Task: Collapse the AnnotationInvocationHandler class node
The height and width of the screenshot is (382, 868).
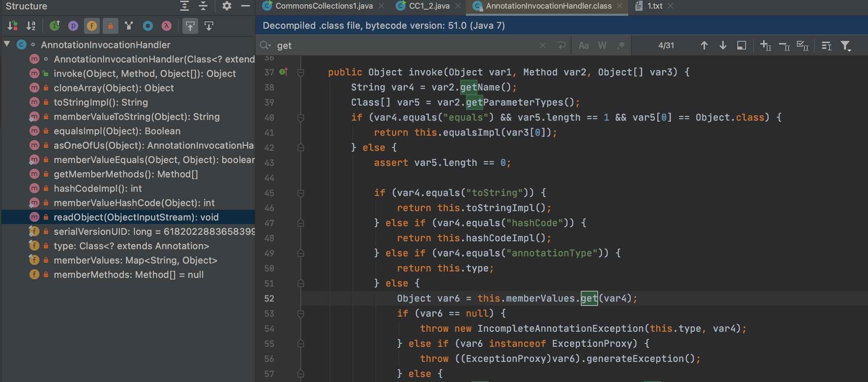Action: (7, 44)
